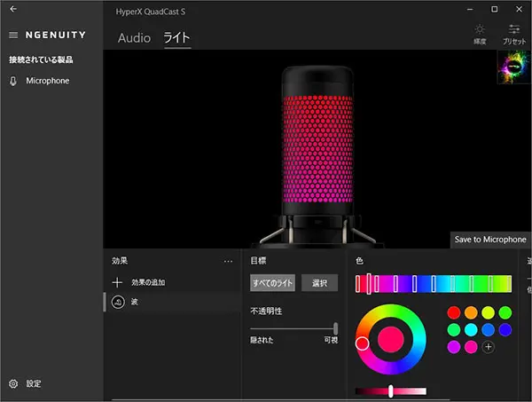The image size is (532, 402).
Task: Pick the purple color swatch
Action: click(x=454, y=347)
